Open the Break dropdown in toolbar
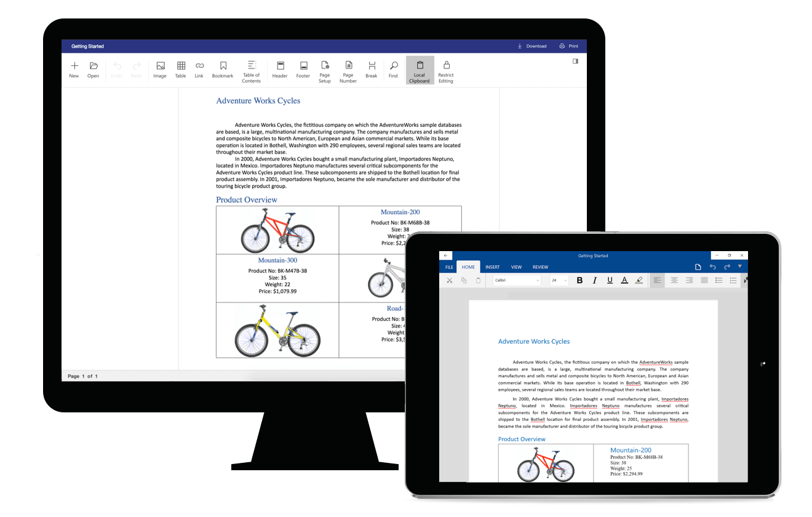Screen dimensions: 812x517 [371, 70]
